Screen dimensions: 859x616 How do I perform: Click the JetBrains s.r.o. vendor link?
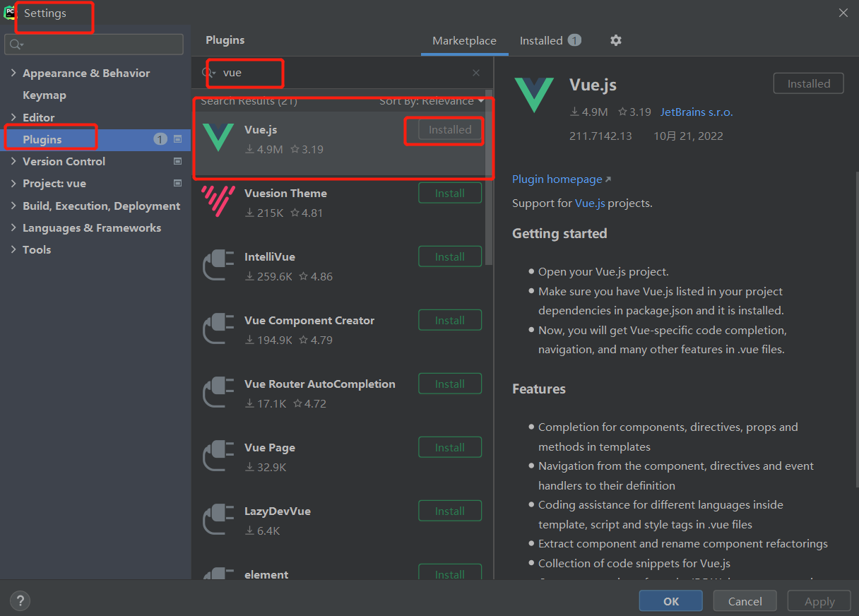point(697,112)
